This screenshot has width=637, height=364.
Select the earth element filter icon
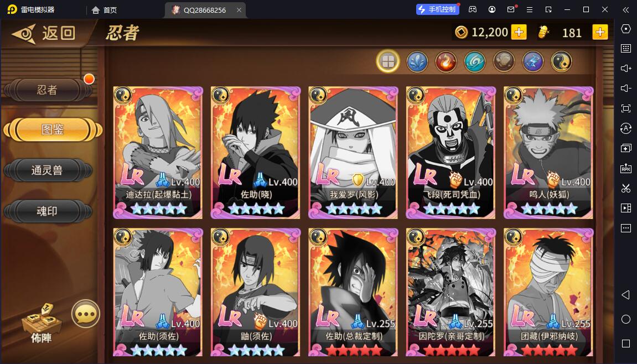tap(504, 62)
